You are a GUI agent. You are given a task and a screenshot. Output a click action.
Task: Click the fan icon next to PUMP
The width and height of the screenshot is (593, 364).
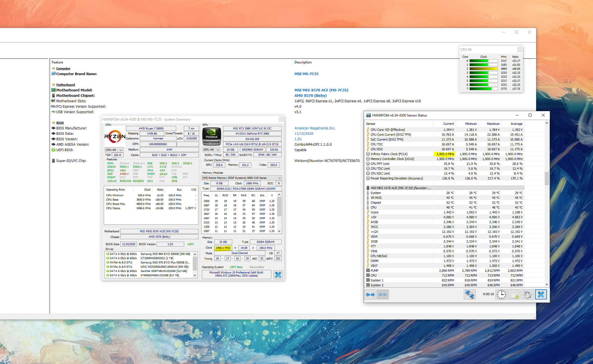pyautogui.click(x=368, y=271)
